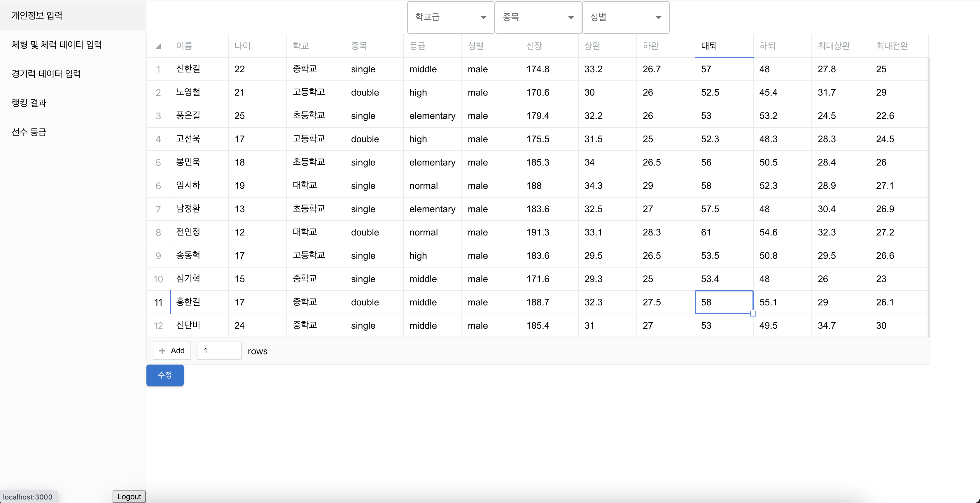The image size is (980, 503).
Task: Click the Logout button
Action: click(129, 496)
